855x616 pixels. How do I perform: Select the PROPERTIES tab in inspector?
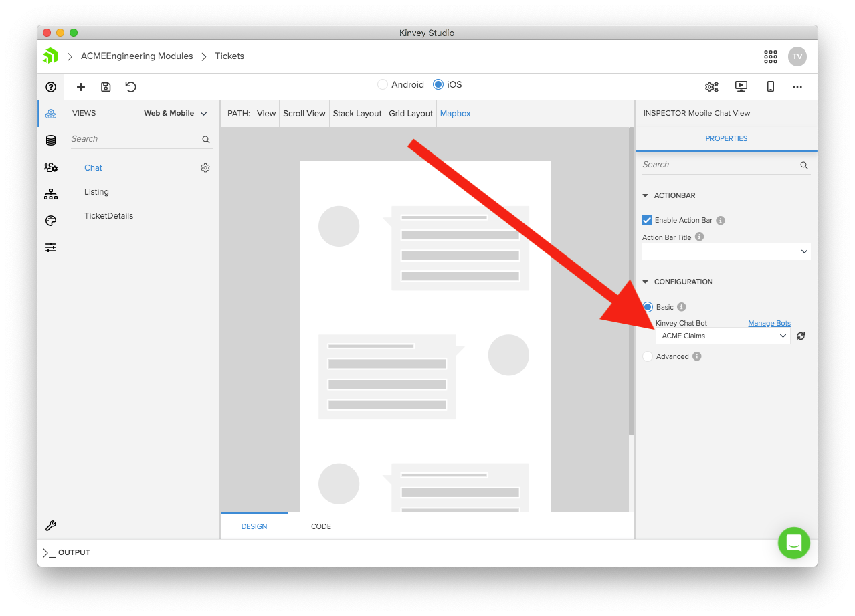(x=726, y=138)
